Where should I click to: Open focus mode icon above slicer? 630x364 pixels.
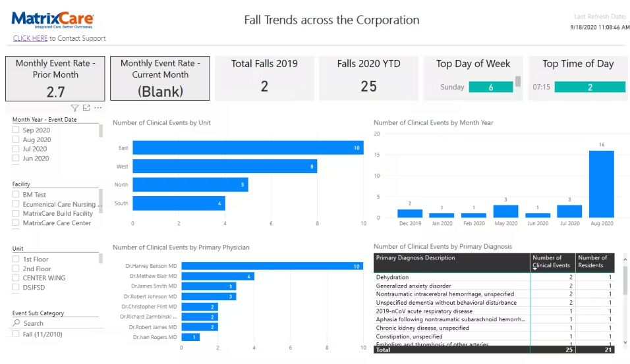(86, 107)
